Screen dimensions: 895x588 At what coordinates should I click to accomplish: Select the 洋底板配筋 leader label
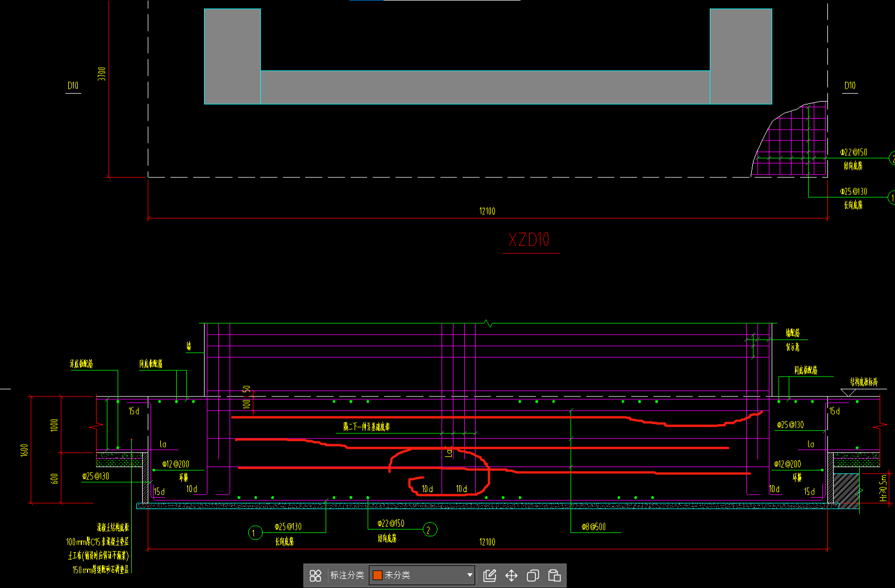tap(81, 364)
